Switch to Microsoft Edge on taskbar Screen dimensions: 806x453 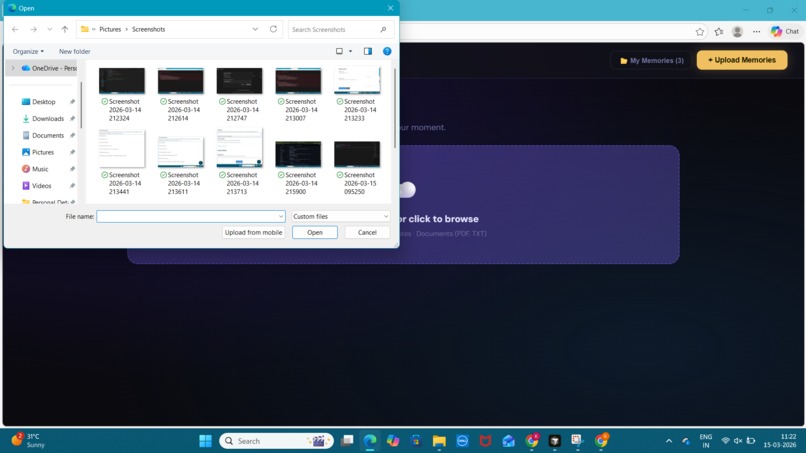pyautogui.click(x=370, y=441)
